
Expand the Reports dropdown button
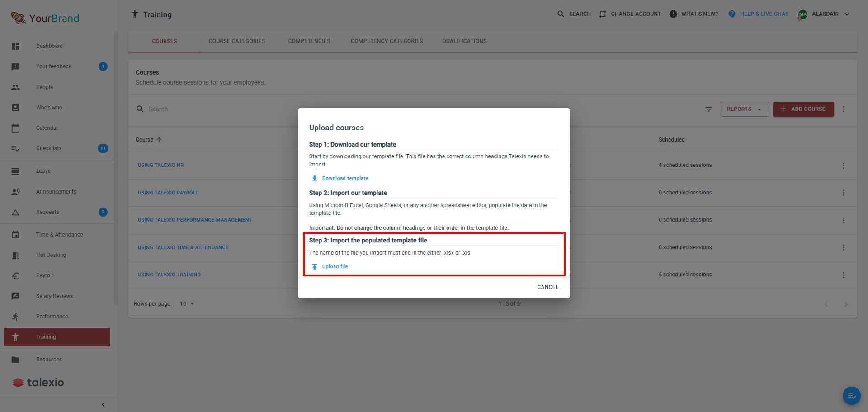tap(744, 109)
